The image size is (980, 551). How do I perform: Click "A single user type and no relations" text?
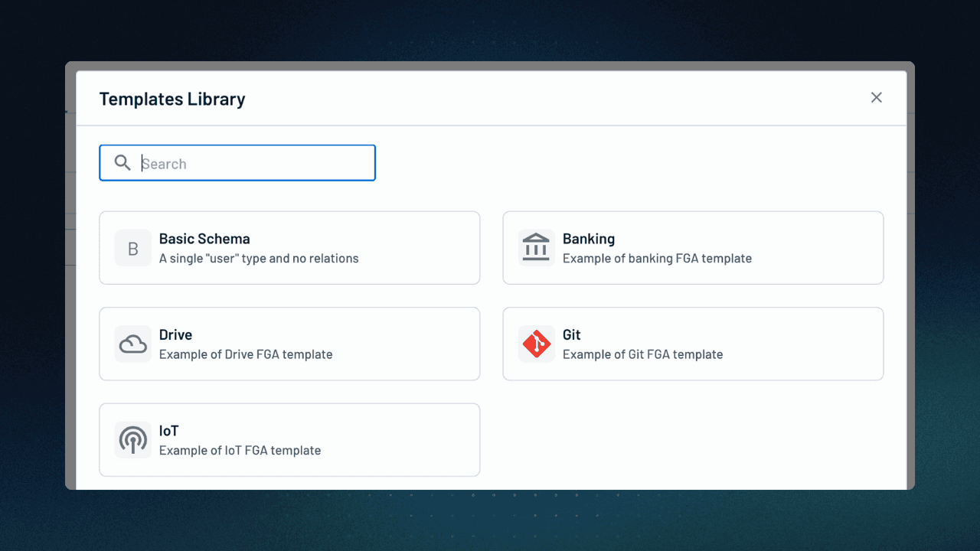click(259, 259)
